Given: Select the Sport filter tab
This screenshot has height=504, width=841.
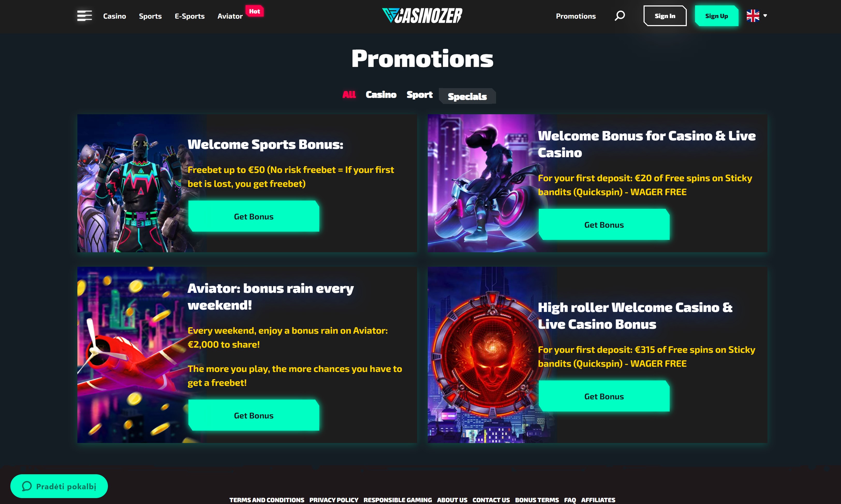Looking at the screenshot, I should tap(419, 94).
